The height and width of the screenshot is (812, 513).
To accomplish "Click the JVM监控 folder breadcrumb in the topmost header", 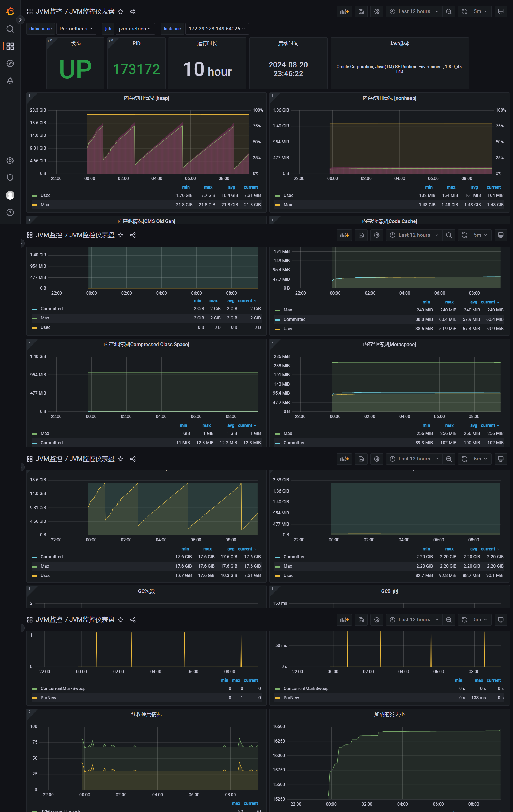I will 49,11.
